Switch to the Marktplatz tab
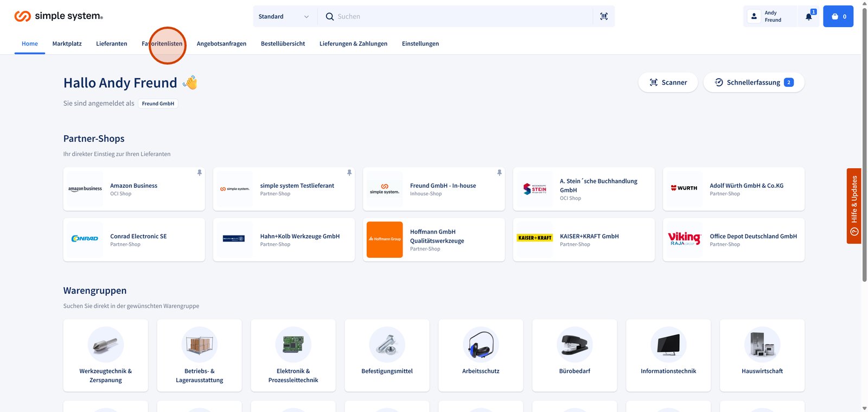868x412 pixels. pyautogui.click(x=67, y=43)
